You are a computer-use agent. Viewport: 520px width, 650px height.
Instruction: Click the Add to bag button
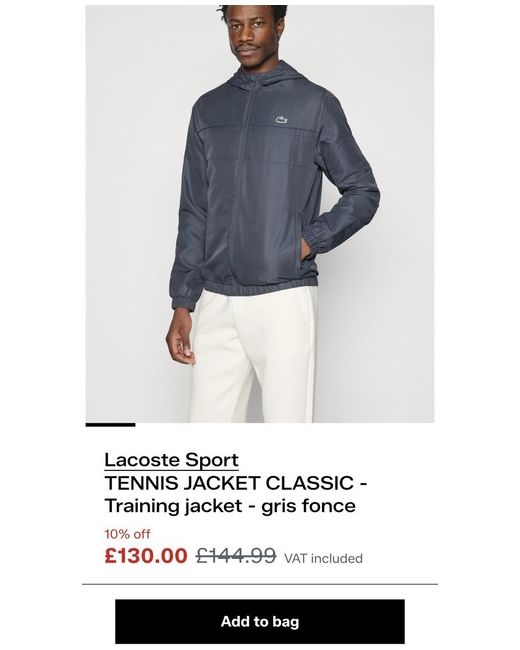coord(260,621)
